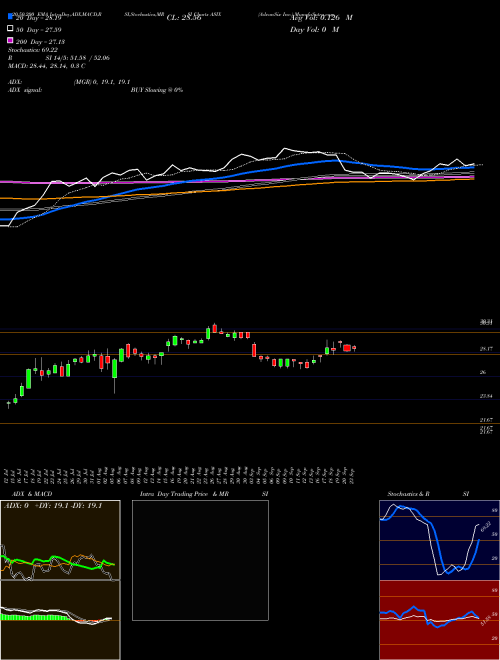Click the 28.17 price axis label

pos(486,349)
